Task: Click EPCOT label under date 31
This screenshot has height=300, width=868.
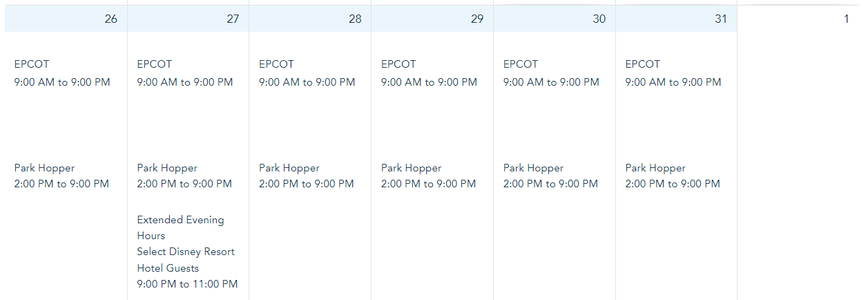Action: [643, 64]
